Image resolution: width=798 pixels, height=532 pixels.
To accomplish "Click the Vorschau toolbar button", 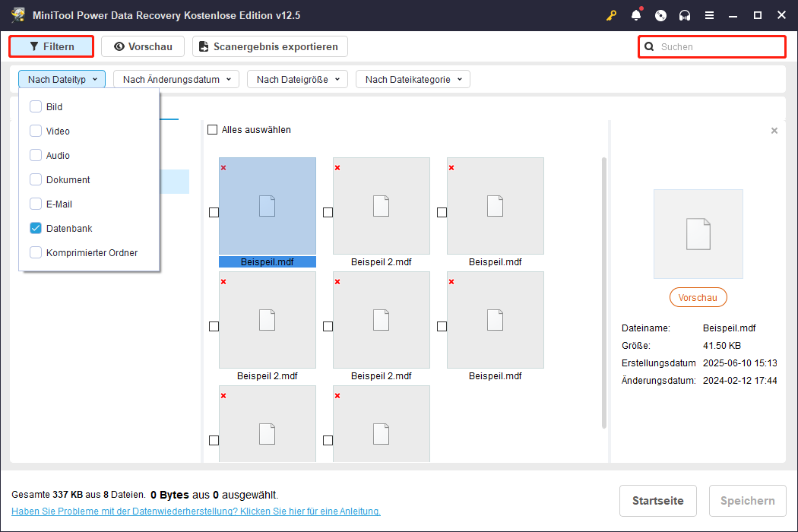I will pos(143,46).
